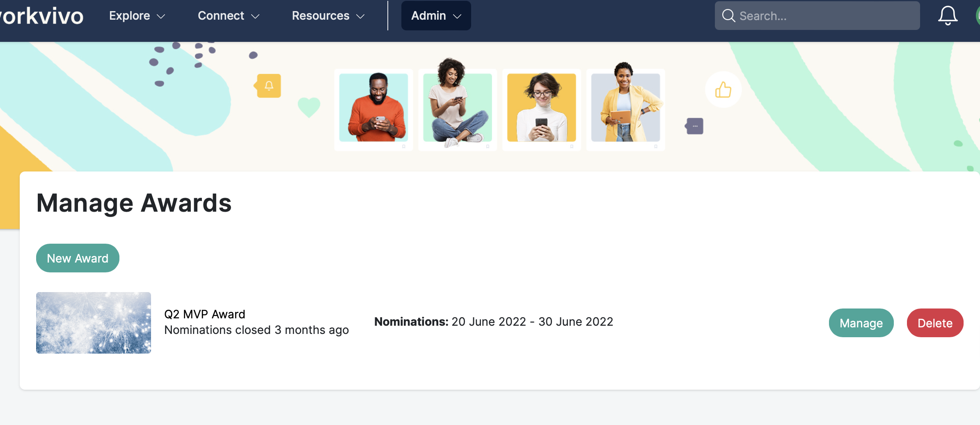Image resolution: width=980 pixels, height=425 pixels.
Task: Manage the Q2 MVP Award
Action: point(861,323)
